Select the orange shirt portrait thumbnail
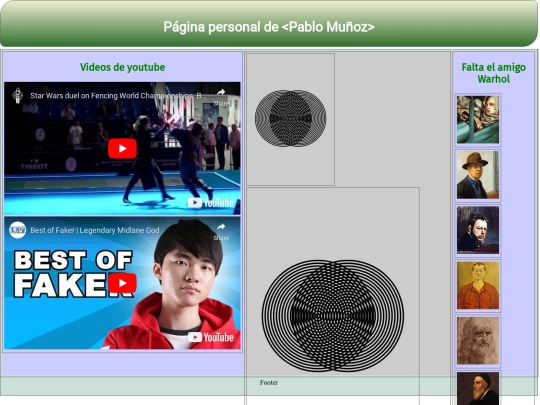Viewport: 540px width, 405px height. click(x=478, y=285)
